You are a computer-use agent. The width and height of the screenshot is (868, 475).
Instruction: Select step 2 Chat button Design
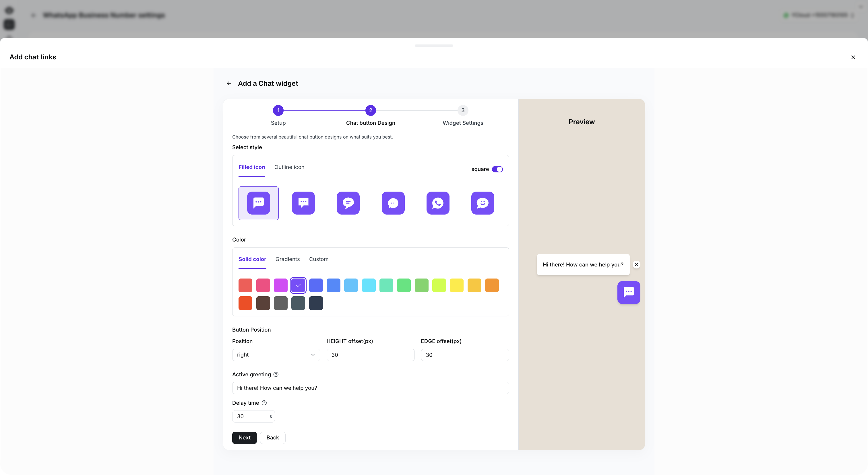click(x=370, y=110)
